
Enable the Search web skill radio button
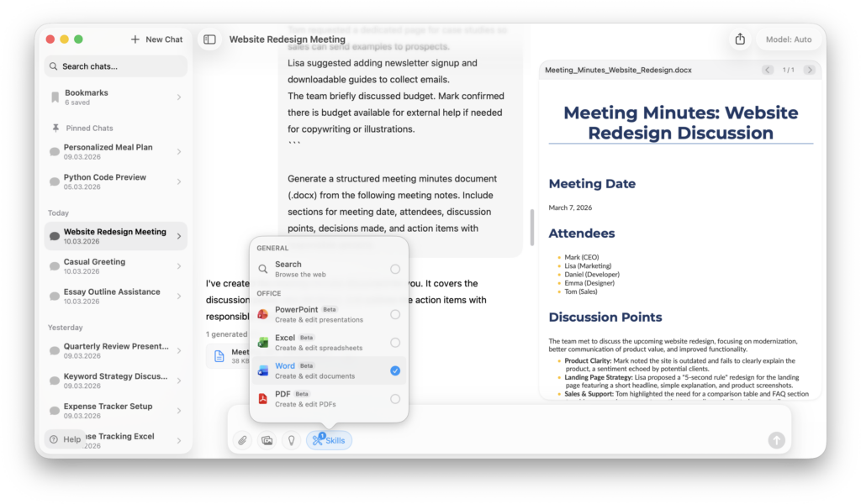(395, 269)
